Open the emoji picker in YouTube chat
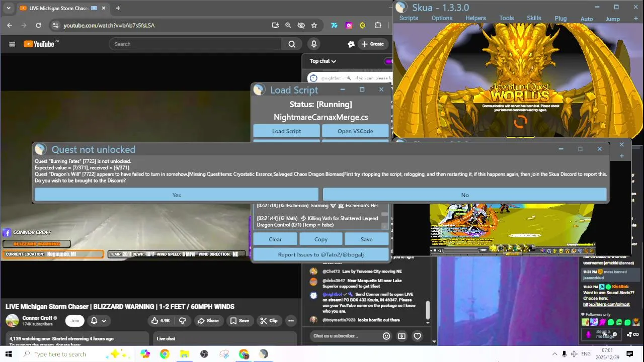Viewport: 644px width, 362px height. click(386, 336)
